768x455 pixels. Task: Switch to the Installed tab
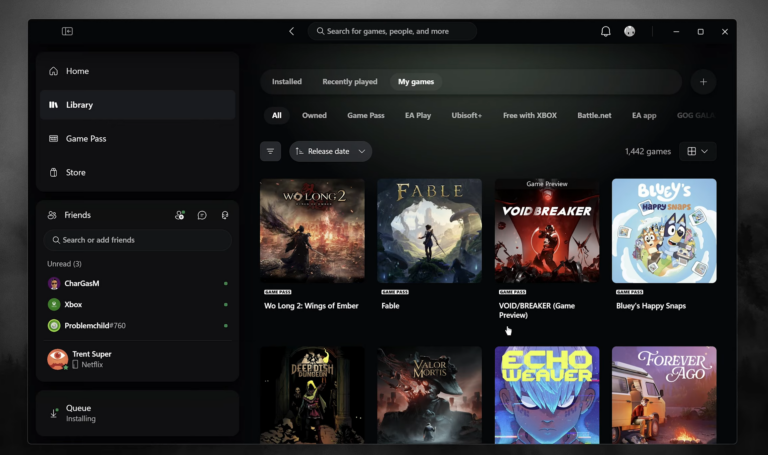(x=287, y=82)
